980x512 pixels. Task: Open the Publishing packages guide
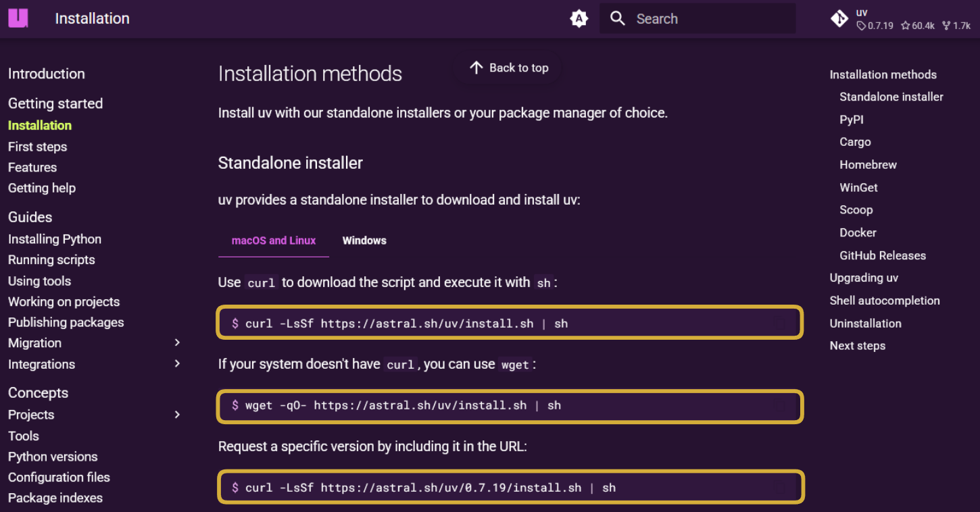[x=66, y=322]
